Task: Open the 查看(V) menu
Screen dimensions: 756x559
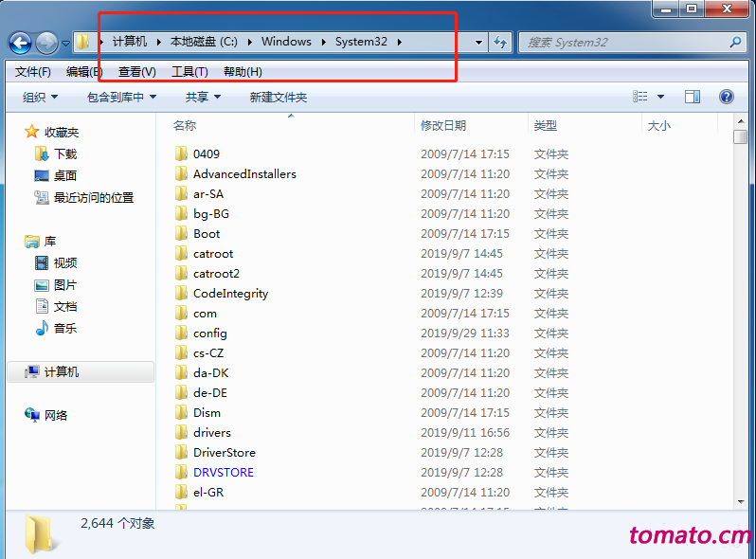Action: [x=137, y=72]
